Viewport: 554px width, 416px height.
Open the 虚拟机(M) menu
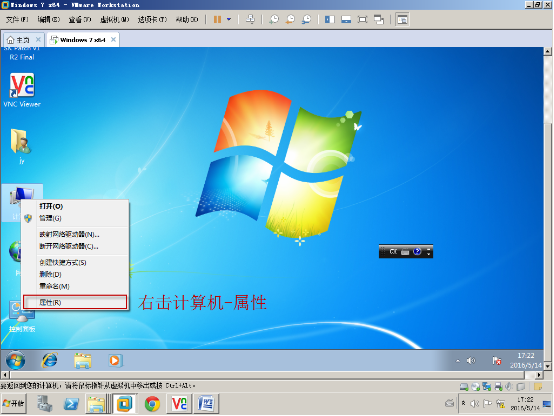(114, 19)
